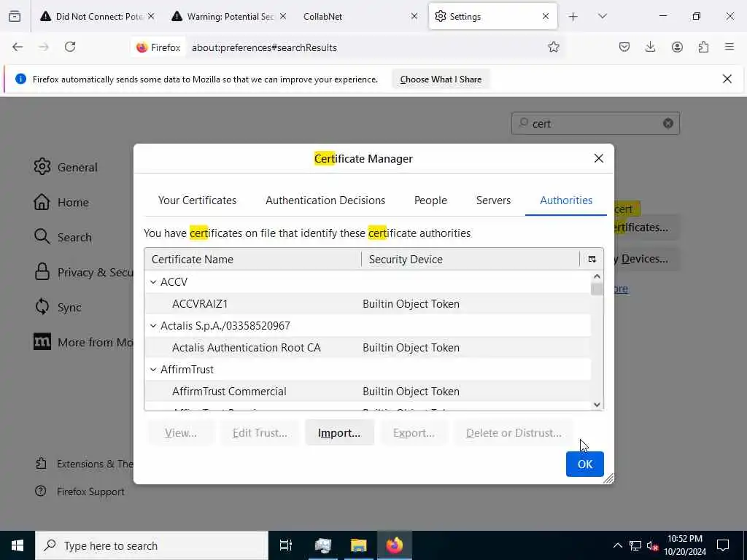747x560 pixels.
Task: Open a new tab with plus
Action: pyautogui.click(x=573, y=17)
